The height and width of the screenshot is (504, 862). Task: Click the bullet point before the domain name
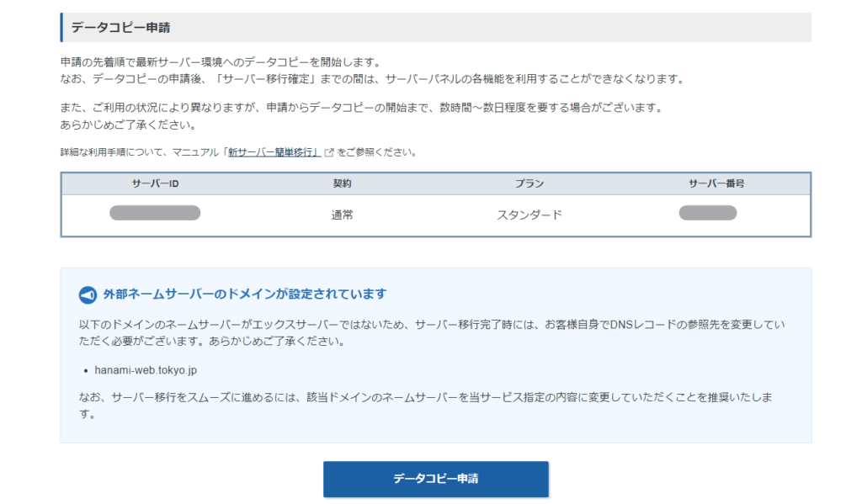click(87, 370)
